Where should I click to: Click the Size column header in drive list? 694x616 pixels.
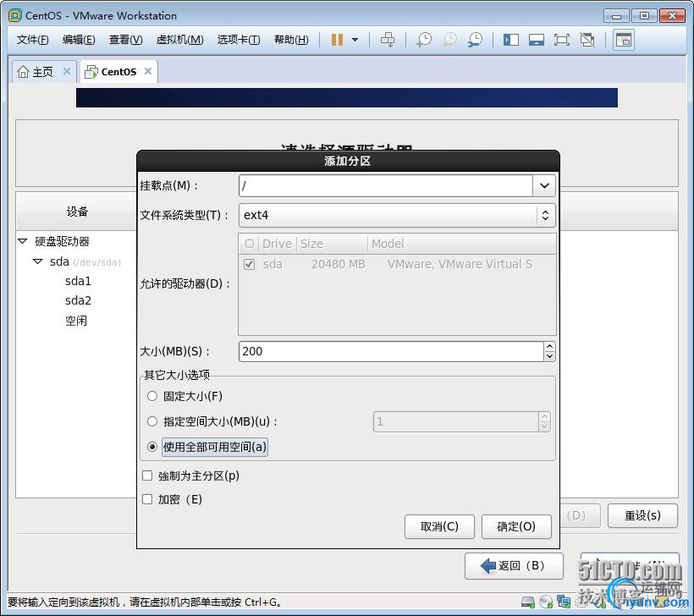[x=332, y=244]
